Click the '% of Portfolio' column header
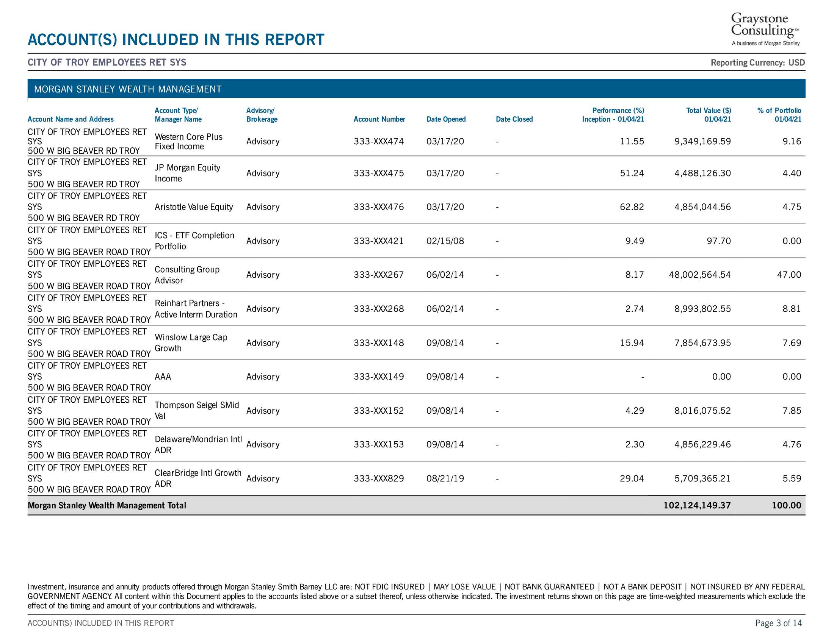Screen dimensions: 834x644 pos(779,115)
